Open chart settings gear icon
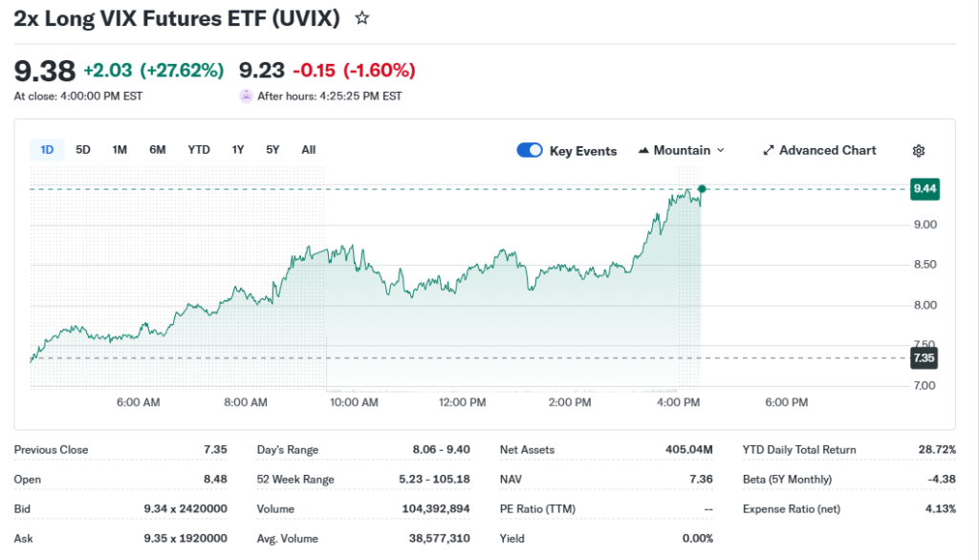 coord(919,151)
